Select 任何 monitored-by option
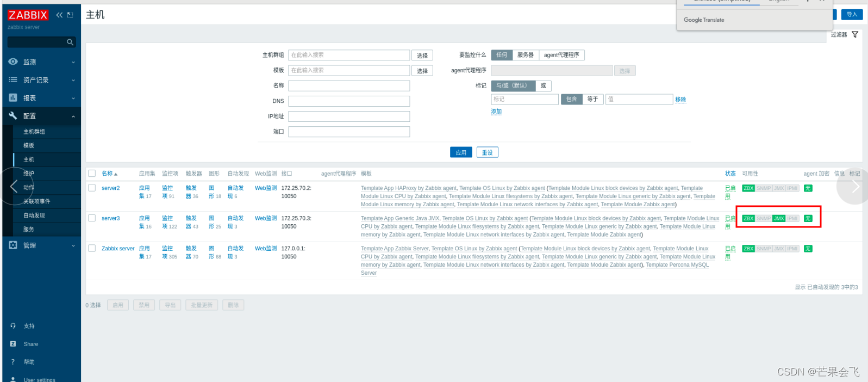The width and height of the screenshot is (868, 382). tap(502, 55)
